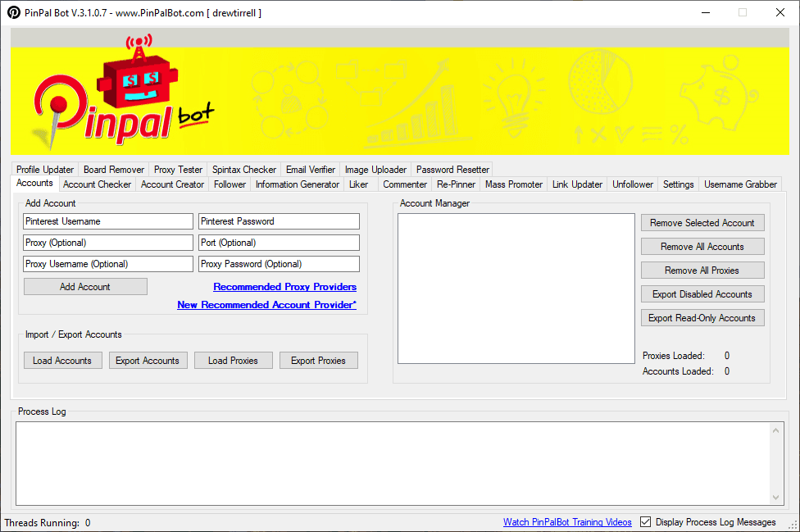Click the PinPal Bot logo in the title bar

[x=11, y=12]
